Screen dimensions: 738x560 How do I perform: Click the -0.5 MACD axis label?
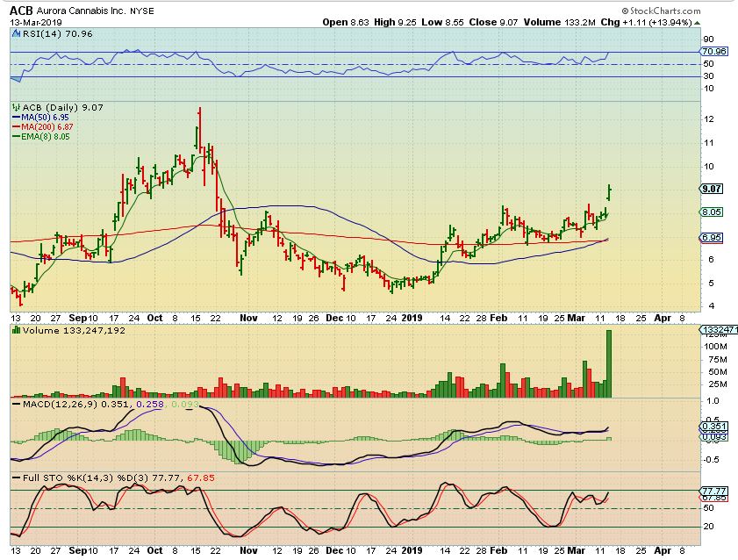click(710, 460)
